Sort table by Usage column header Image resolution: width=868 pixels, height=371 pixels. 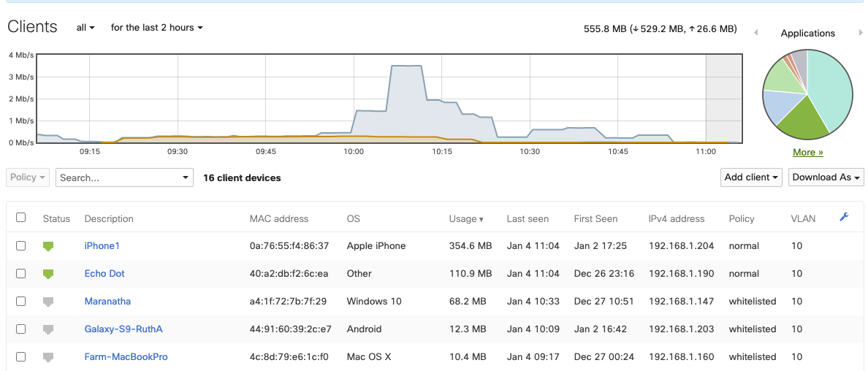pyautogui.click(x=465, y=218)
